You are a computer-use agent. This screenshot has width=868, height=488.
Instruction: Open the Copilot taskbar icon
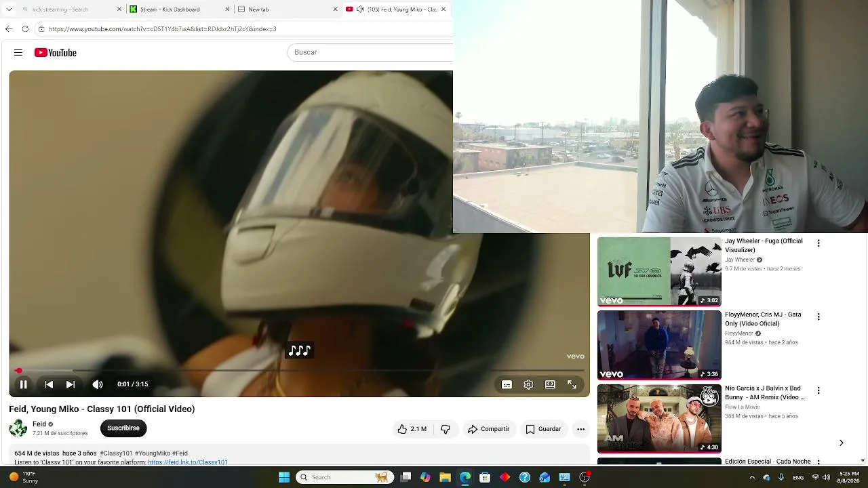pos(425,477)
